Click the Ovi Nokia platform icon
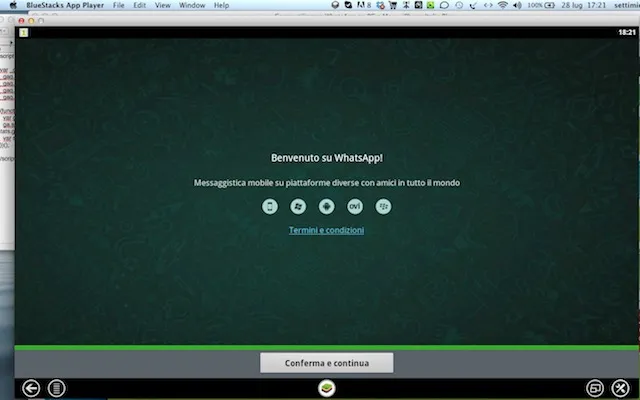 [x=355, y=207]
